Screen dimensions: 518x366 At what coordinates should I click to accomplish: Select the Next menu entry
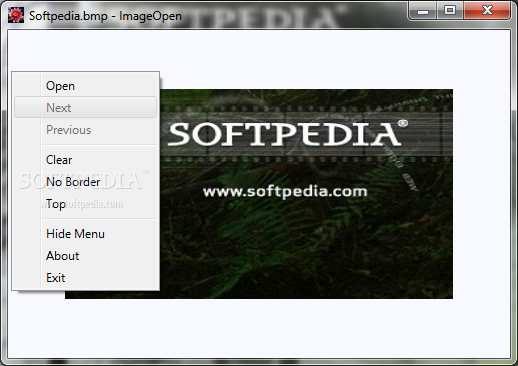[85, 107]
